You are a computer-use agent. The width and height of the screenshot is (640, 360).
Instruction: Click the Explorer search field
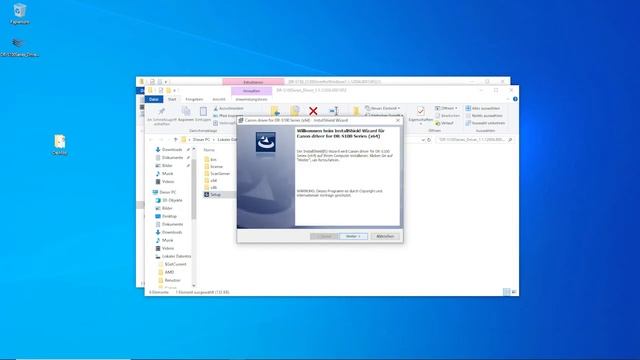[x=474, y=140]
